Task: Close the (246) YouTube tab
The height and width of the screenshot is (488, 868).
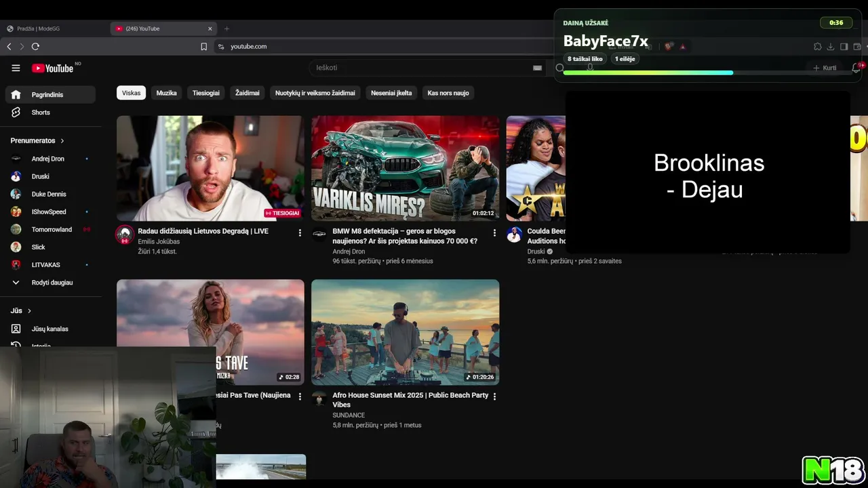Action: pos(210,28)
